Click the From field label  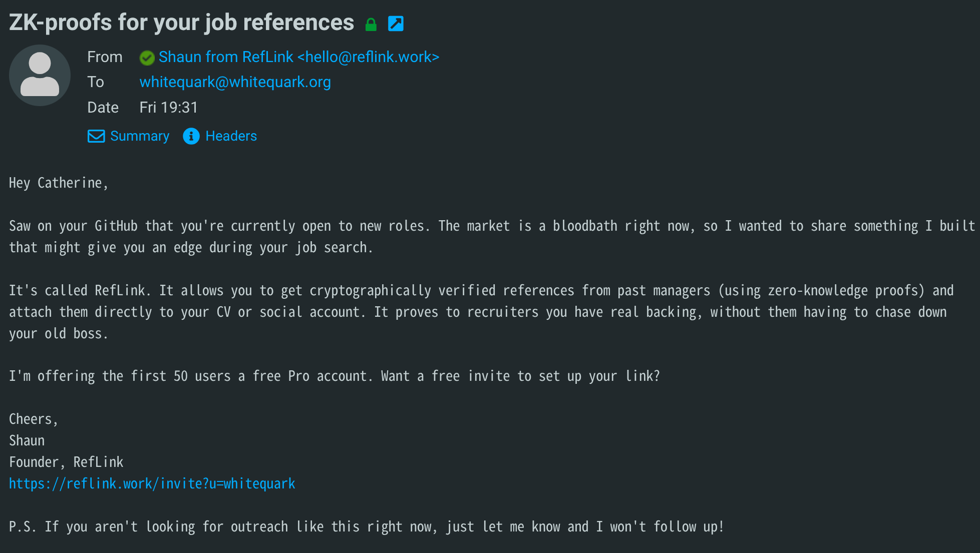coord(105,57)
